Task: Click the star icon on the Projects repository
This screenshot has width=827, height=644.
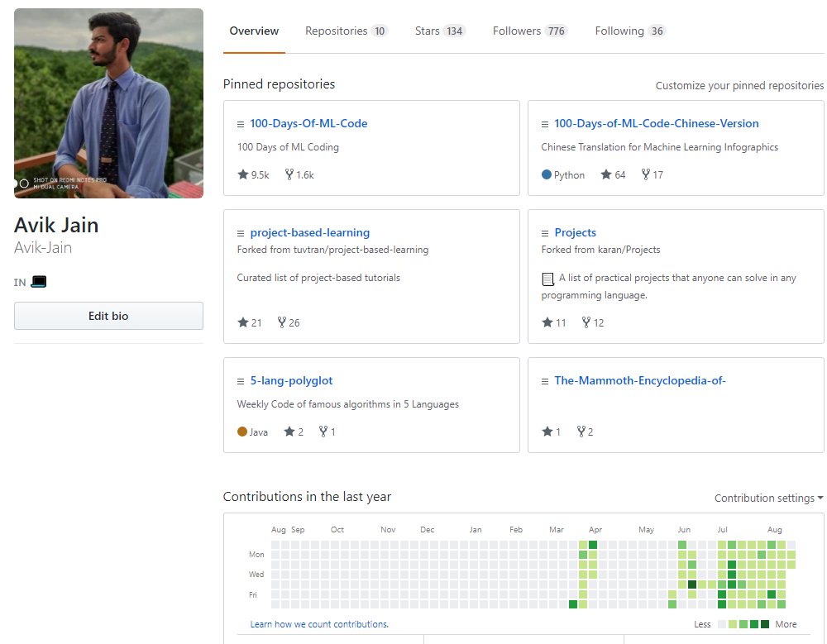Action: (547, 322)
